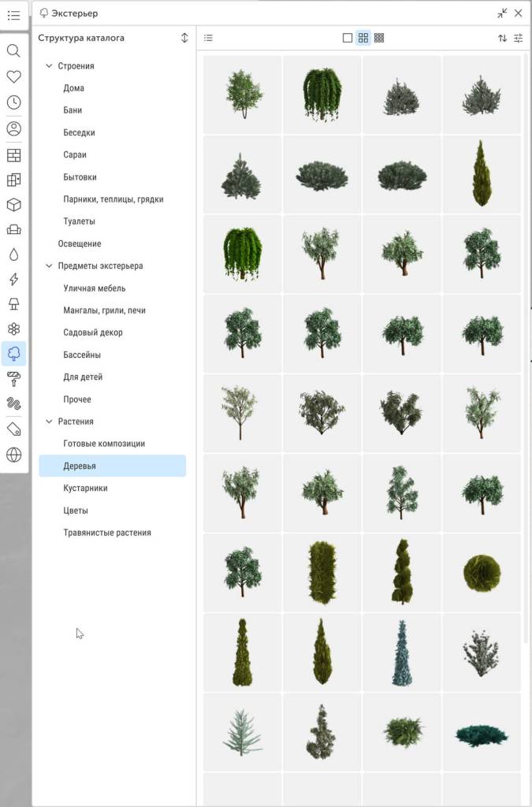532x807 pixels.
Task: Switch to single large tile view
Action: (x=348, y=38)
